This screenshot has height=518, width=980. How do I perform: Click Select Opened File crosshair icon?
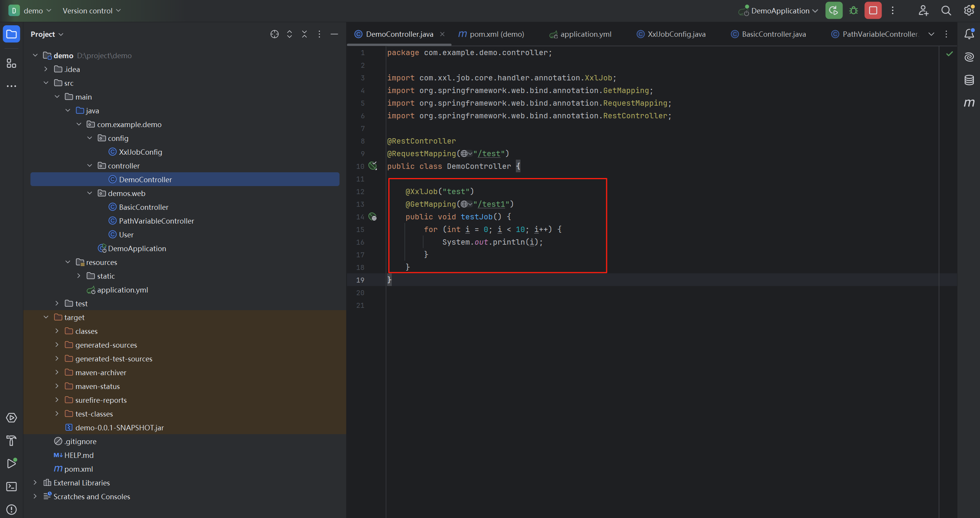point(274,34)
